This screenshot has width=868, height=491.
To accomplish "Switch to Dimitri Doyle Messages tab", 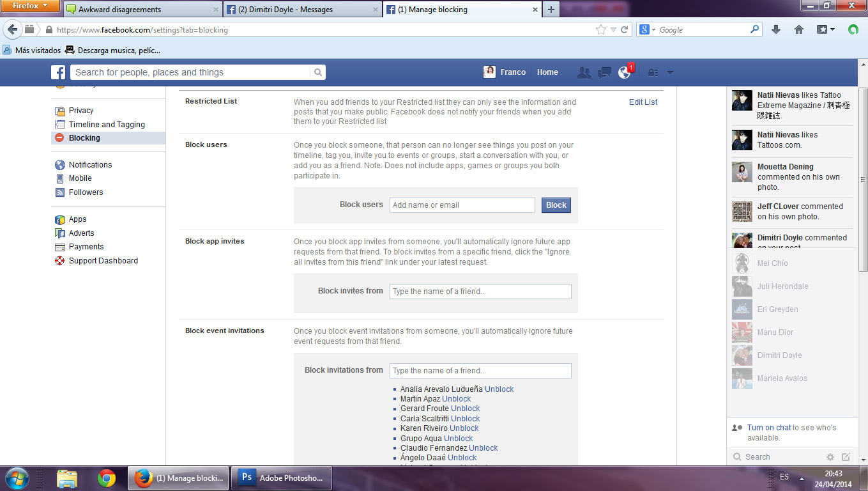I will pyautogui.click(x=303, y=10).
